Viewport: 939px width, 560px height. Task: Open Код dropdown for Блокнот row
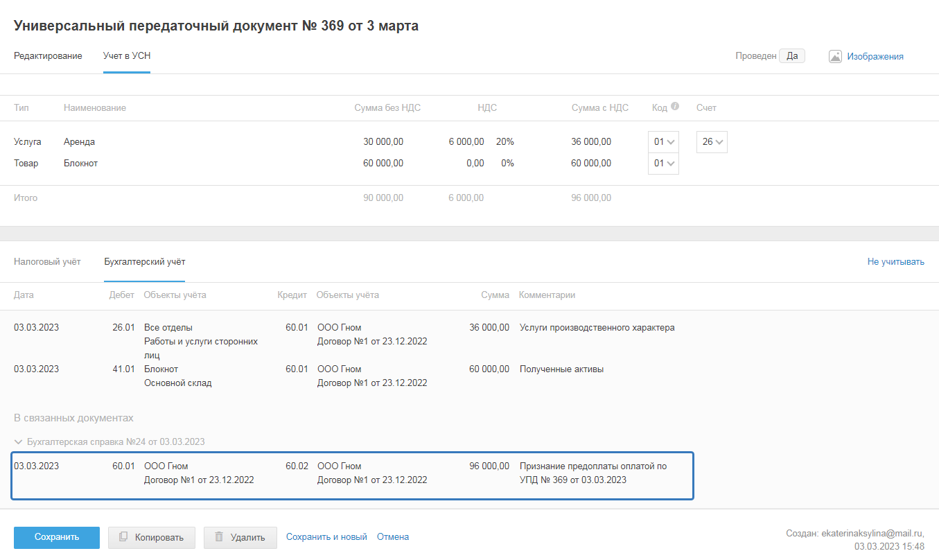(663, 164)
